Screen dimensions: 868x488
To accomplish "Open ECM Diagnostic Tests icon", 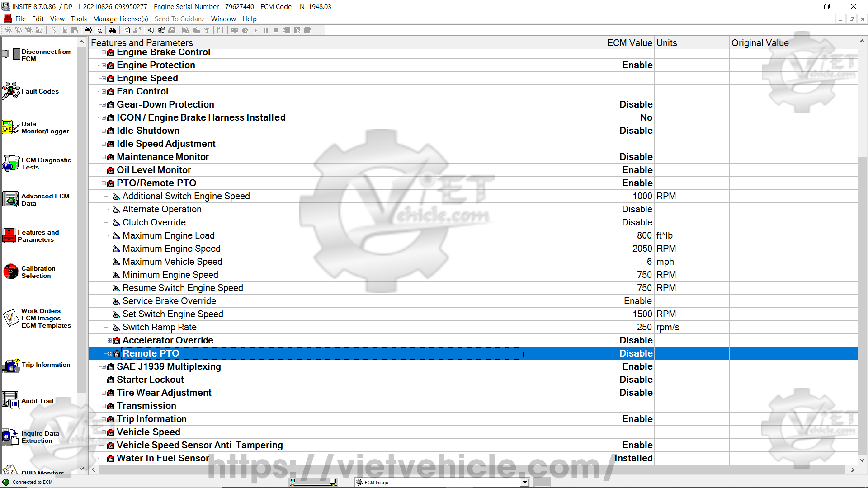I will click(11, 164).
